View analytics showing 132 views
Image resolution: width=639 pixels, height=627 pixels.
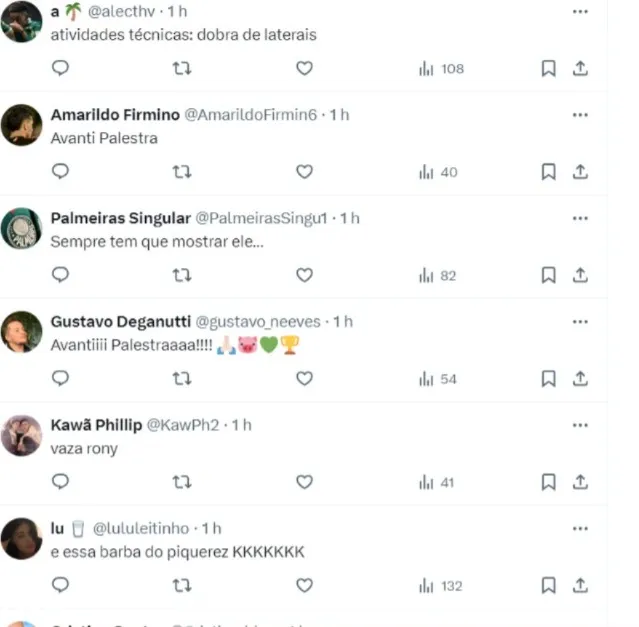click(x=441, y=586)
